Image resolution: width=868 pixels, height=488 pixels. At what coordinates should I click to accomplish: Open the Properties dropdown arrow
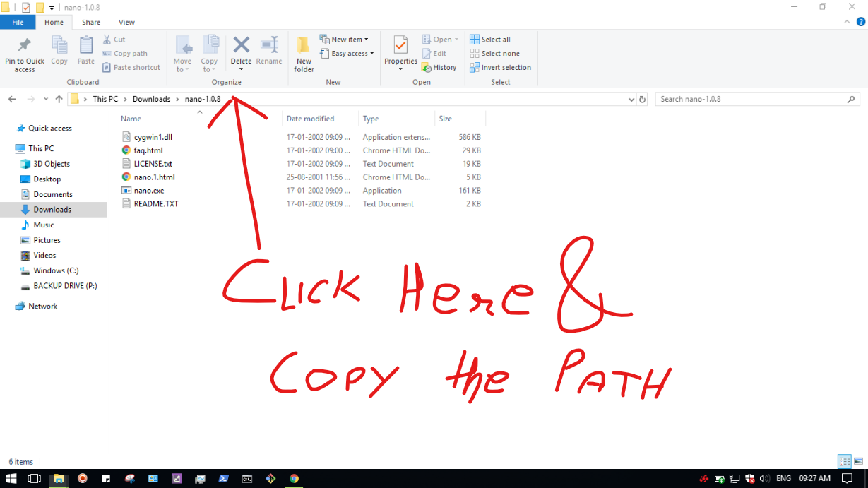click(400, 69)
